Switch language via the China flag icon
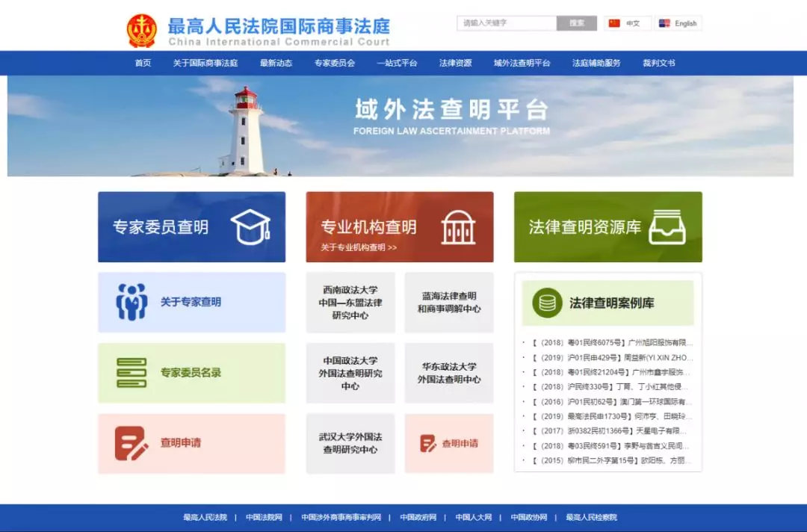 click(614, 23)
